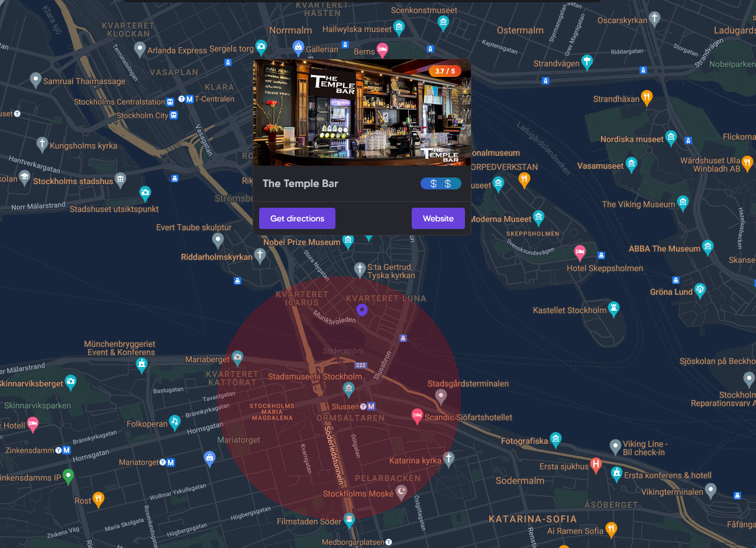The image size is (756, 548).
Task: Click the Vasamuseet museum icon
Action: coord(631,165)
